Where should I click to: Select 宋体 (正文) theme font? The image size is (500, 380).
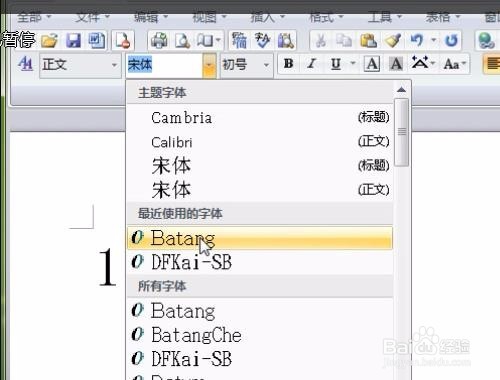coord(260,189)
